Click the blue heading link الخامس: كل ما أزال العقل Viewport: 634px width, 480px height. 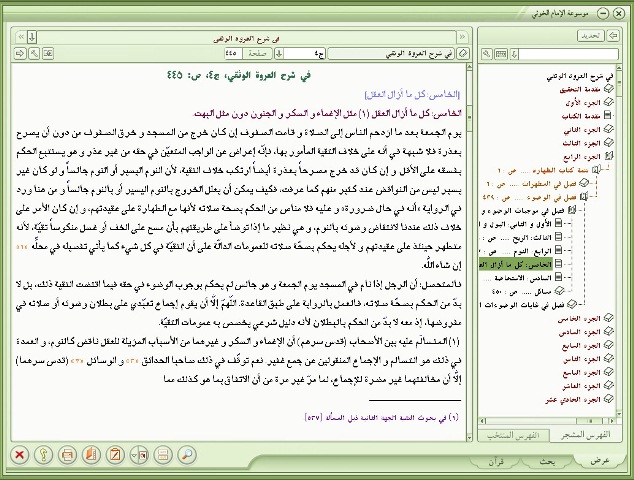tap(412, 95)
